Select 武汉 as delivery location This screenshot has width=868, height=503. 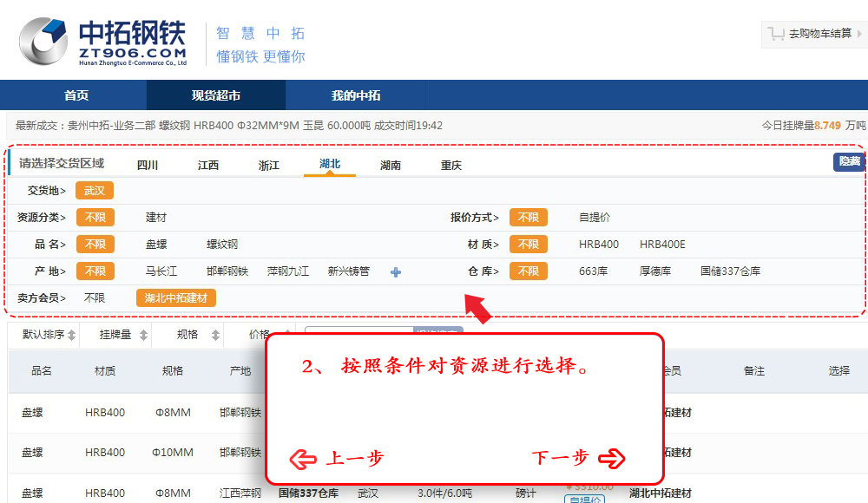click(95, 191)
